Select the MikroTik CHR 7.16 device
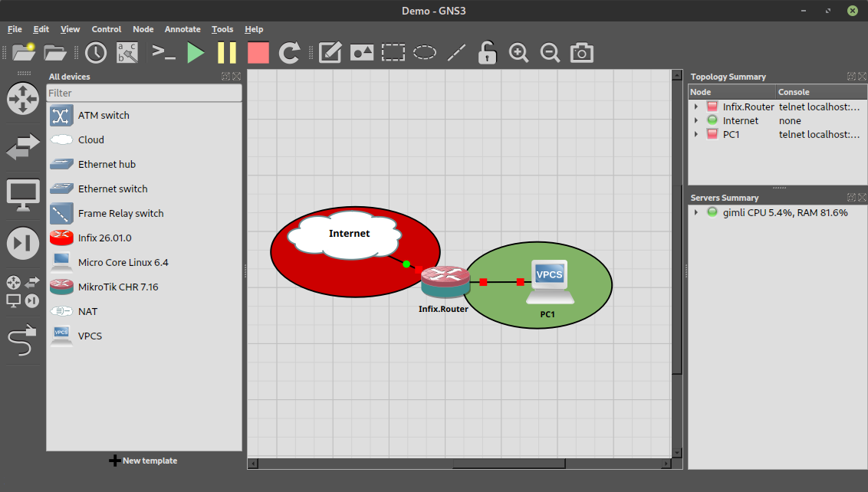Viewport: 868px width, 492px height. [117, 287]
